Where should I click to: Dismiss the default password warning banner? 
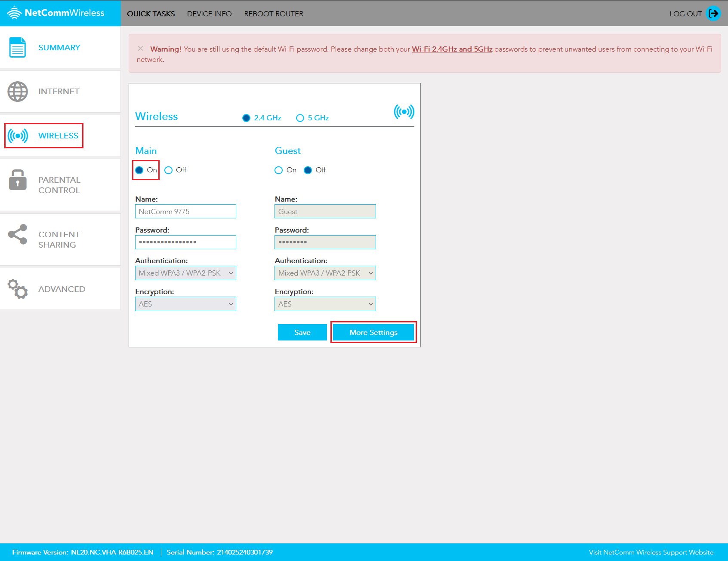tap(141, 48)
